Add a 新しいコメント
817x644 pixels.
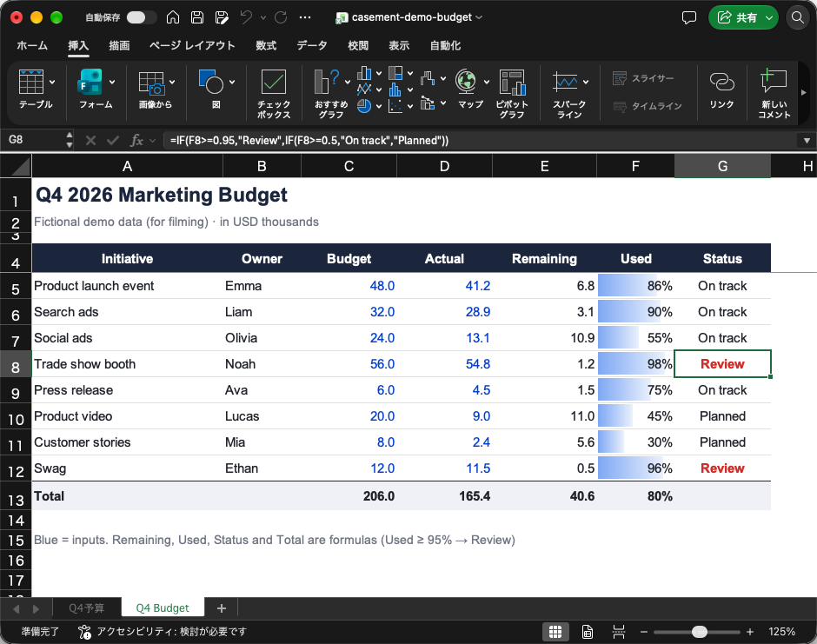[x=774, y=93]
